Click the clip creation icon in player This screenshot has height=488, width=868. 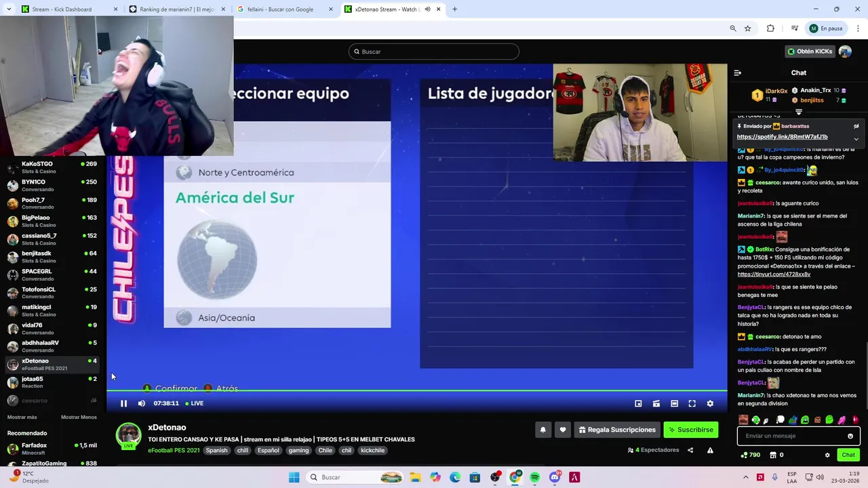coord(656,403)
